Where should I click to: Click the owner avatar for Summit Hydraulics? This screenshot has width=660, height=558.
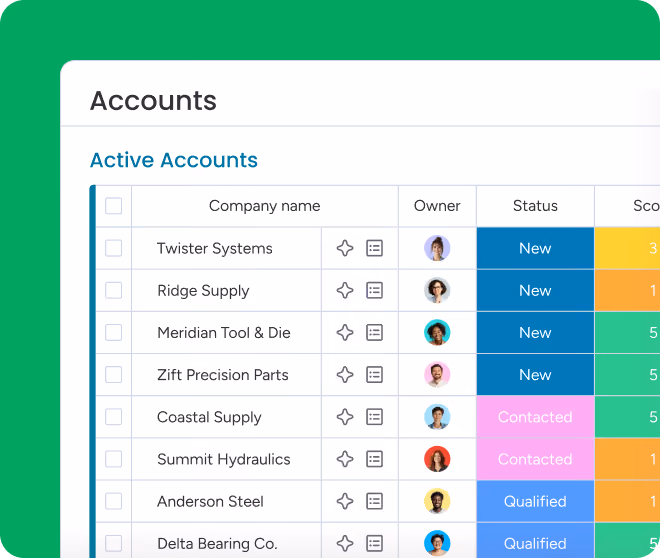click(437, 459)
